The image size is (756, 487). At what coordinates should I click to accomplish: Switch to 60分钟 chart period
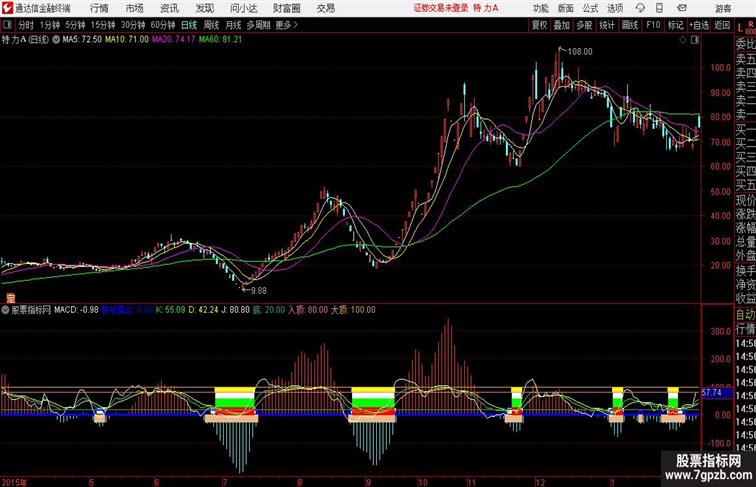pyautogui.click(x=163, y=25)
